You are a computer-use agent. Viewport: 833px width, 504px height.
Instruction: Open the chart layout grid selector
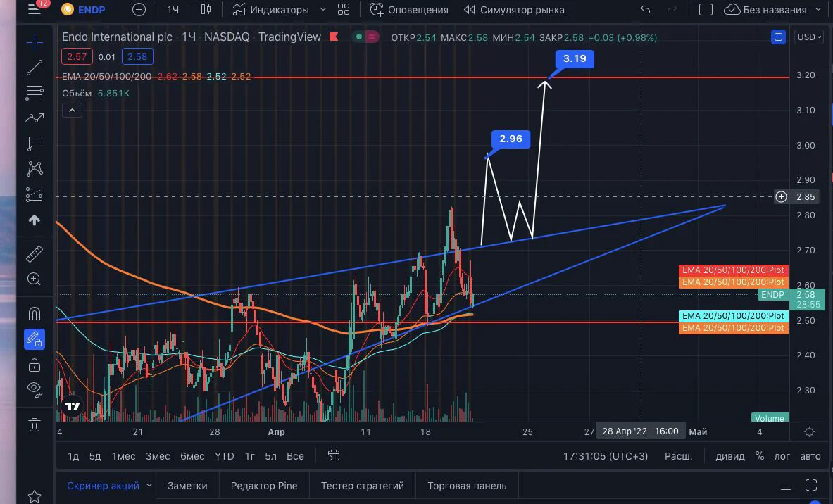point(344,10)
